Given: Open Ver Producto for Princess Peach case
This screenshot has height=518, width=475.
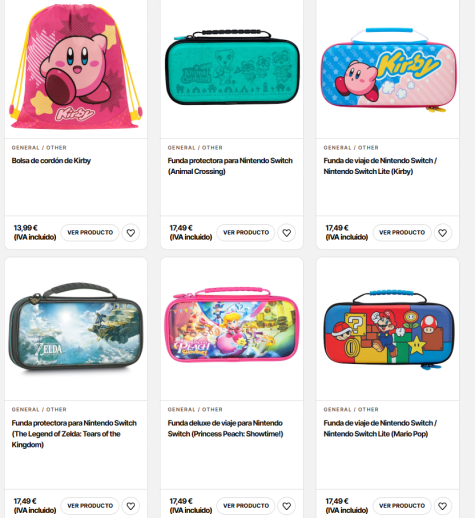Looking at the screenshot, I should coord(246,506).
